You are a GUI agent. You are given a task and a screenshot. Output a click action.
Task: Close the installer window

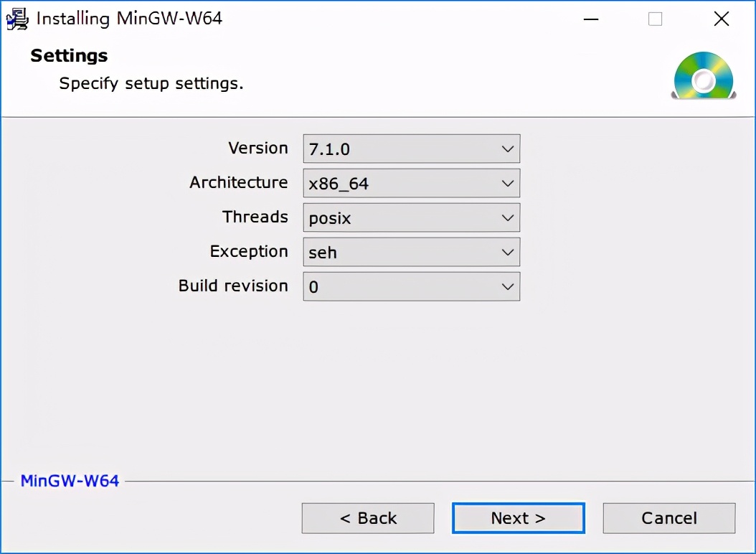pyautogui.click(x=722, y=19)
